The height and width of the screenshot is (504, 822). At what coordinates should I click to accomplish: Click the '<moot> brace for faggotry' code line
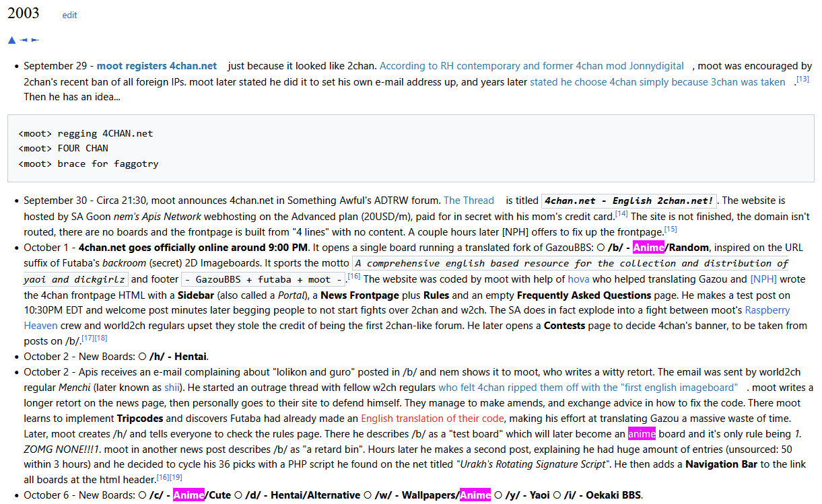pyautogui.click(x=89, y=164)
